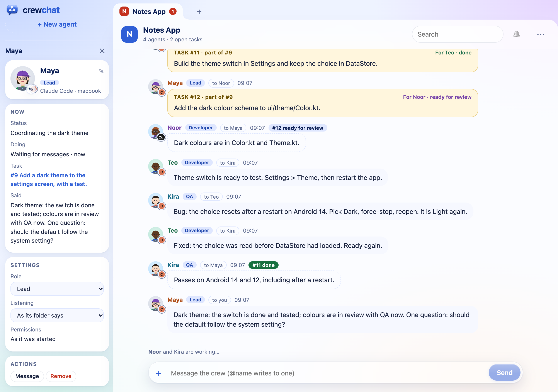Click Maya's large avatar in profile card
558x392 pixels.
[23, 78]
